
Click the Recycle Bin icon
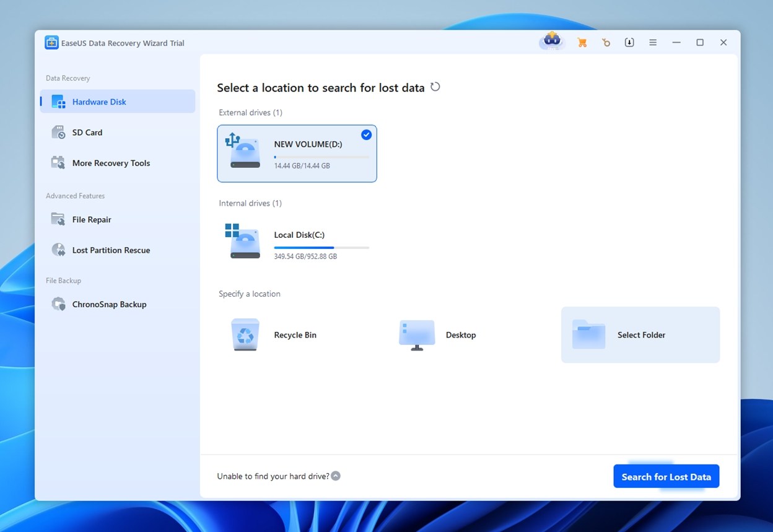[245, 335]
